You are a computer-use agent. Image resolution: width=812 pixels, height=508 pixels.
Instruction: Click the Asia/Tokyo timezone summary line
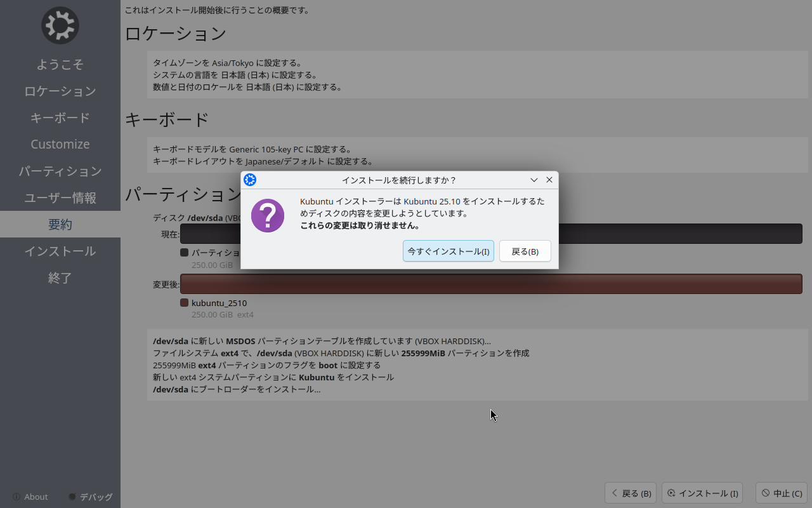[228, 63]
